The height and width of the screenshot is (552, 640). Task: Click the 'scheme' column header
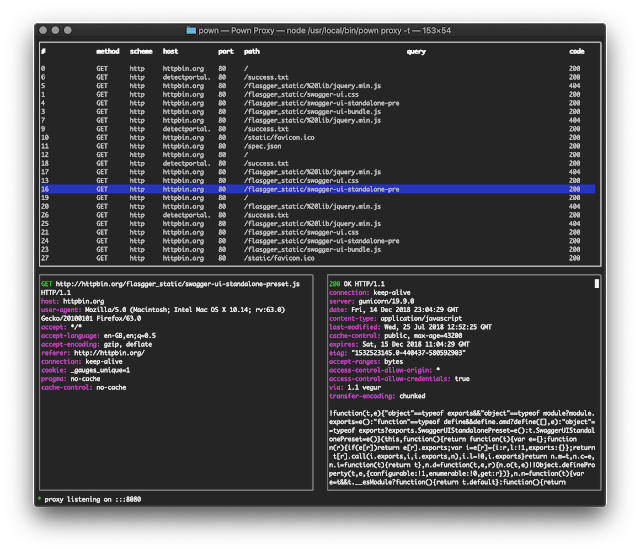(x=141, y=51)
